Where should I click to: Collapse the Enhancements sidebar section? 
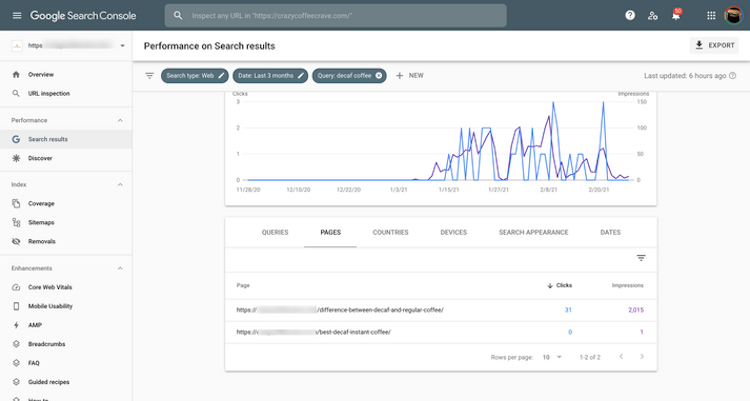[121, 268]
